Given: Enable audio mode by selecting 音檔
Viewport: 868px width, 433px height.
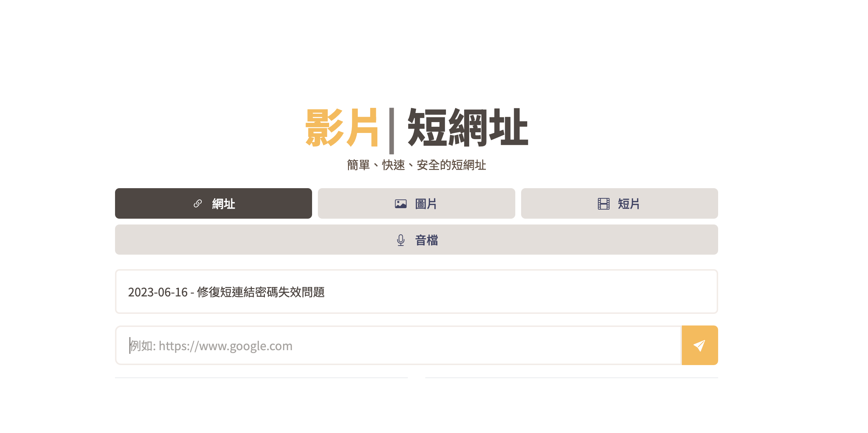Looking at the screenshot, I should (416, 239).
